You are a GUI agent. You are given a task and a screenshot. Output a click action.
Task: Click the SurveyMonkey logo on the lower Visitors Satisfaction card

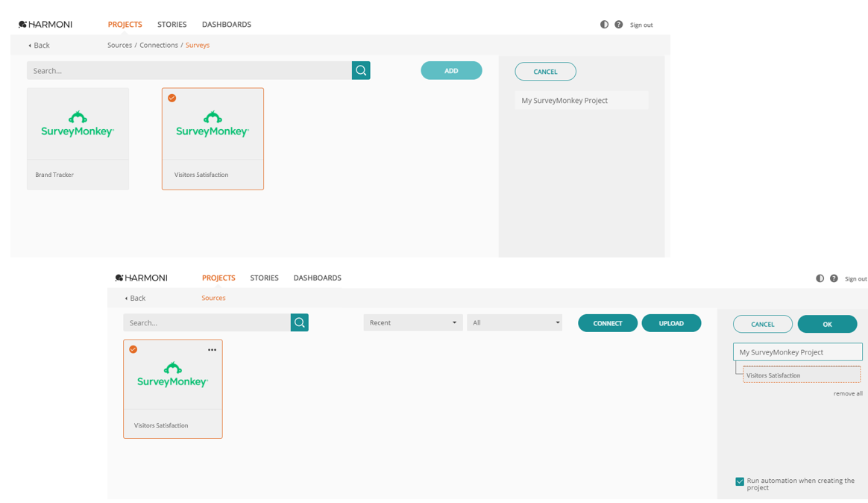[173, 375]
